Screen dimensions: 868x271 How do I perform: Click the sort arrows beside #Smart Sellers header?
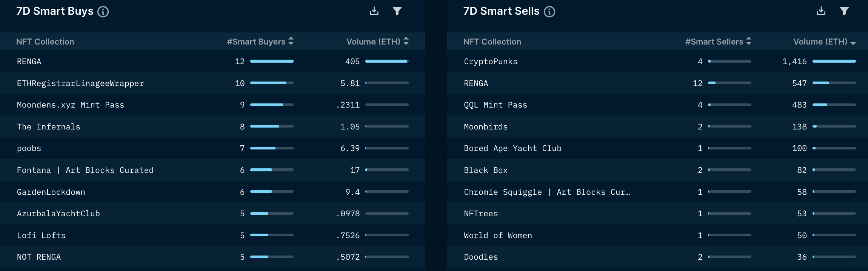[x=749, y=42]
